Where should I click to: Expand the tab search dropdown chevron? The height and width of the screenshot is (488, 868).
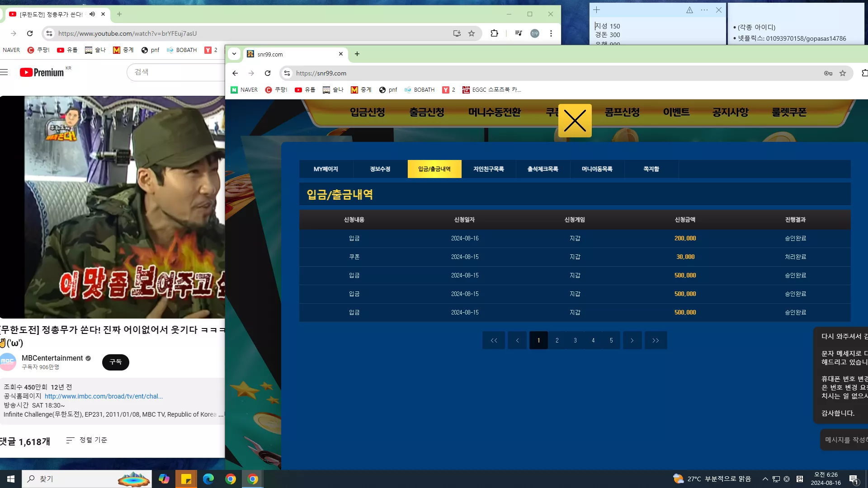[234, 54]
